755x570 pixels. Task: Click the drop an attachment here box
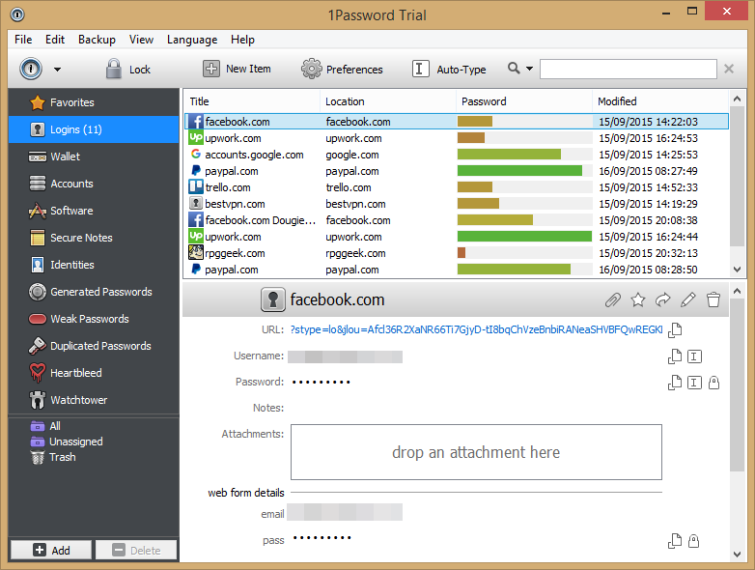pyautogui.click(x=476, y=452)
